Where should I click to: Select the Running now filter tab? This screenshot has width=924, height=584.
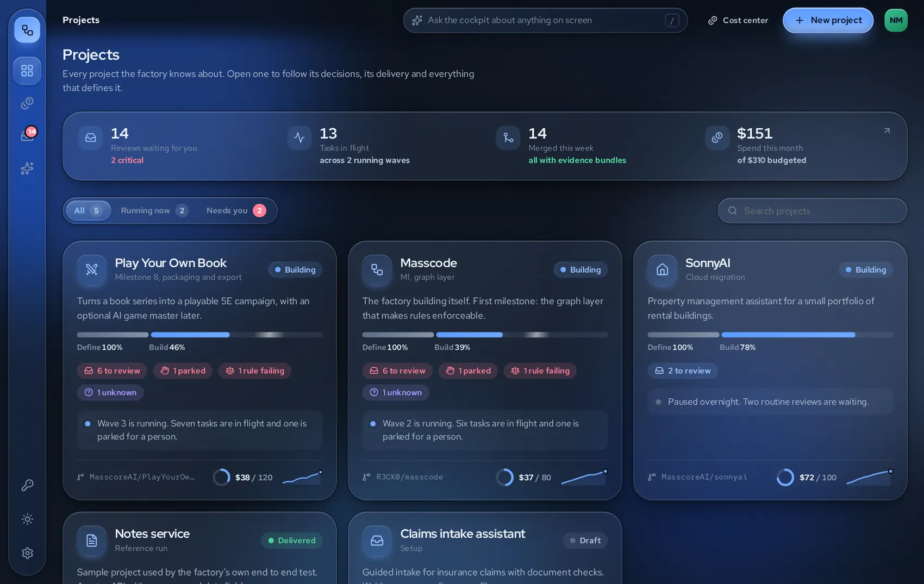154,211
